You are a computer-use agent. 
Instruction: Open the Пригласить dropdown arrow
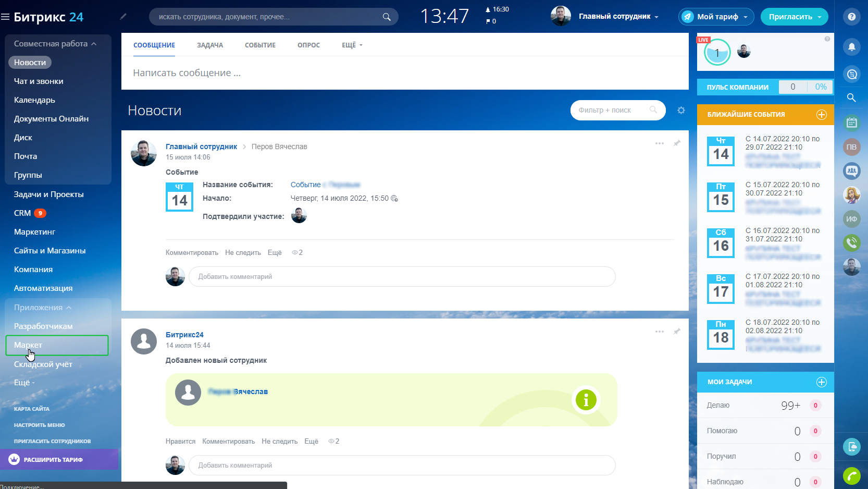(820, 17)
